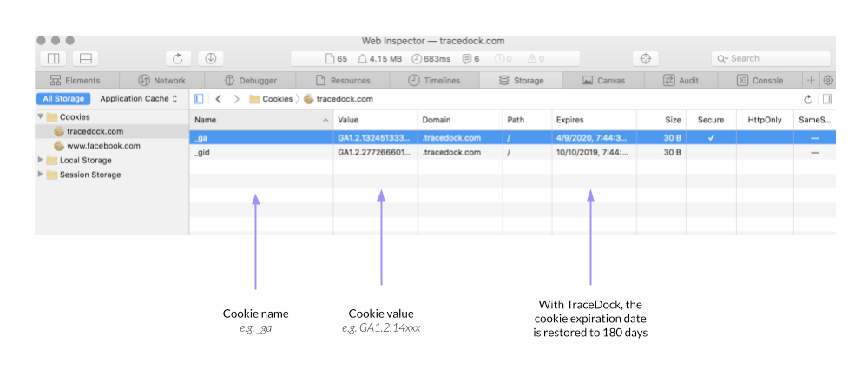868x370 pixels.
Task: Open the Debugger tab
Action: click(x=250, y=80)
